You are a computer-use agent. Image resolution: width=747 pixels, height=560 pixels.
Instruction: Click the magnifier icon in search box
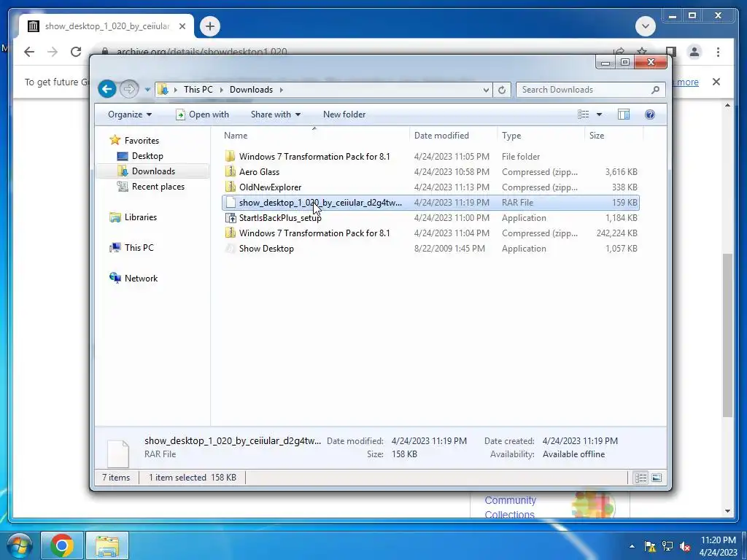coord(656,90)
